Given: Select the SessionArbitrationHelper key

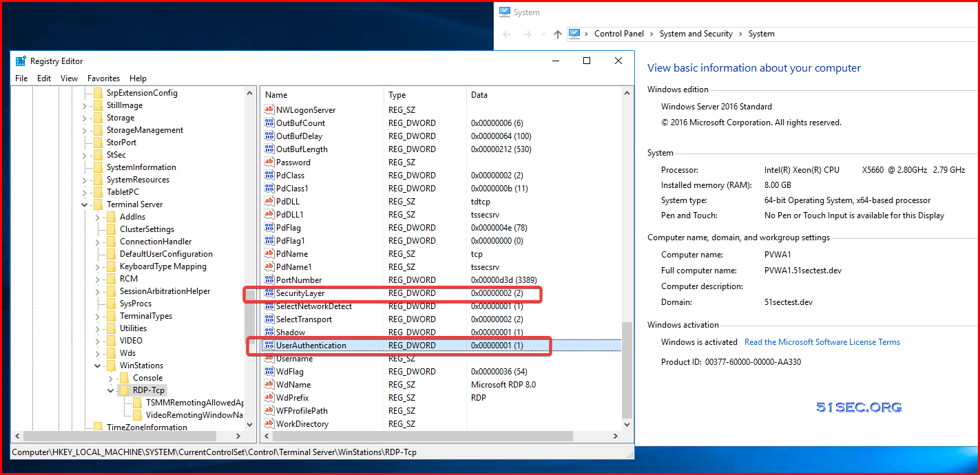Looking at the screenshot, I should pyautogui.click(x=165, y=291).
